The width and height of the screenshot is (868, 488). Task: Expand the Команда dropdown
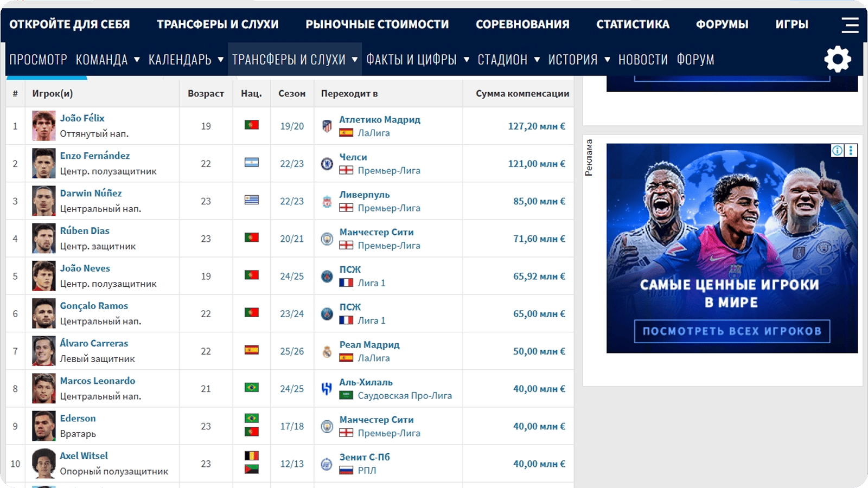pos(137,60)
